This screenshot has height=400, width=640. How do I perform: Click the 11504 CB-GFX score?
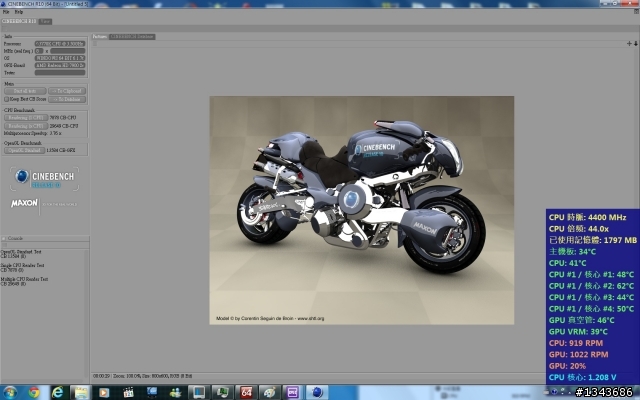[x=61, y=150]
